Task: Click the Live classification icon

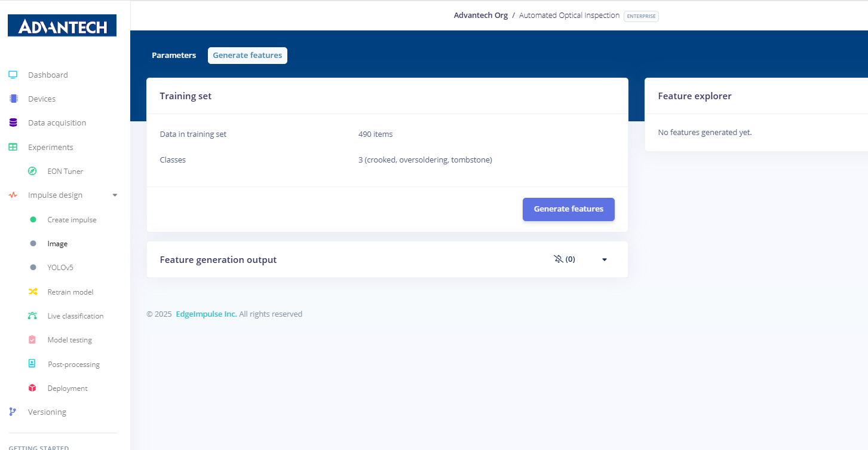Action: click(x=33, y=316)
